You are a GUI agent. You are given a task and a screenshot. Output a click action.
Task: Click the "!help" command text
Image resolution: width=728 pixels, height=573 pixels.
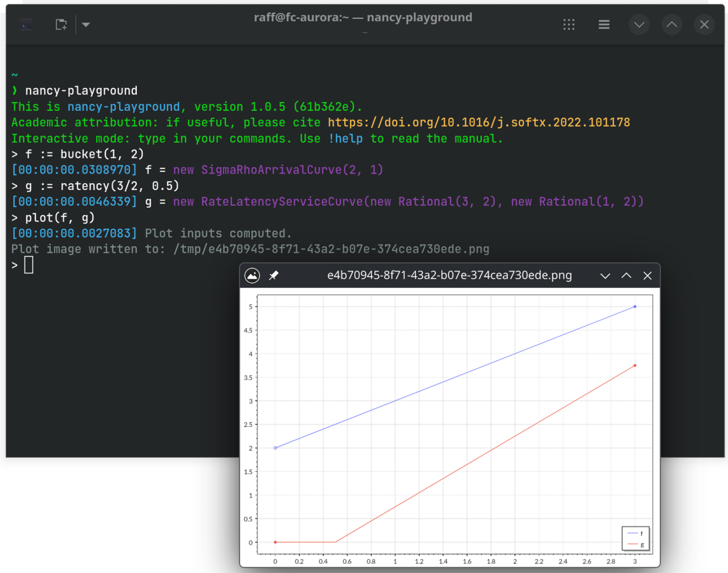pyautogui.click(x=345, y=138)
